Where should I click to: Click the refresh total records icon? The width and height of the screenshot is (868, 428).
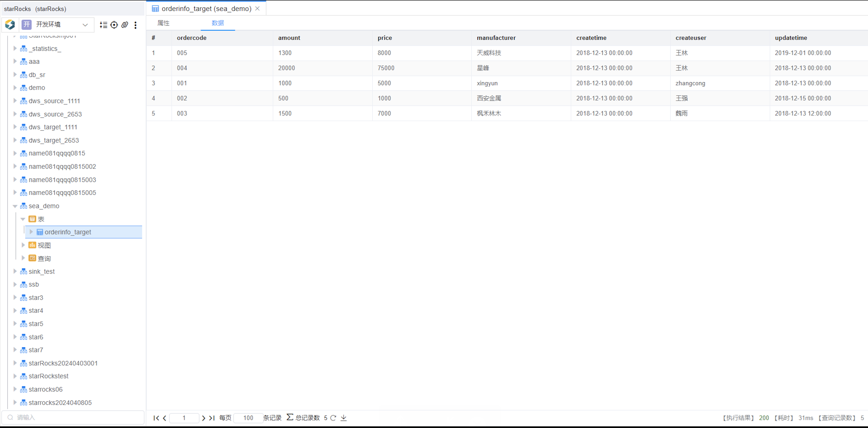coord(333,418)
